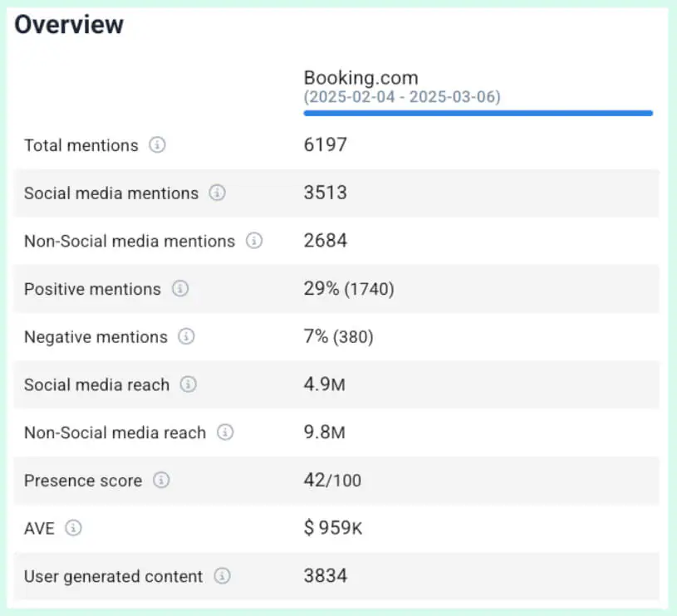Show info for Positive mentions
Image resolution: width=677 pixels, height=616 pixels.
(180, 289)
